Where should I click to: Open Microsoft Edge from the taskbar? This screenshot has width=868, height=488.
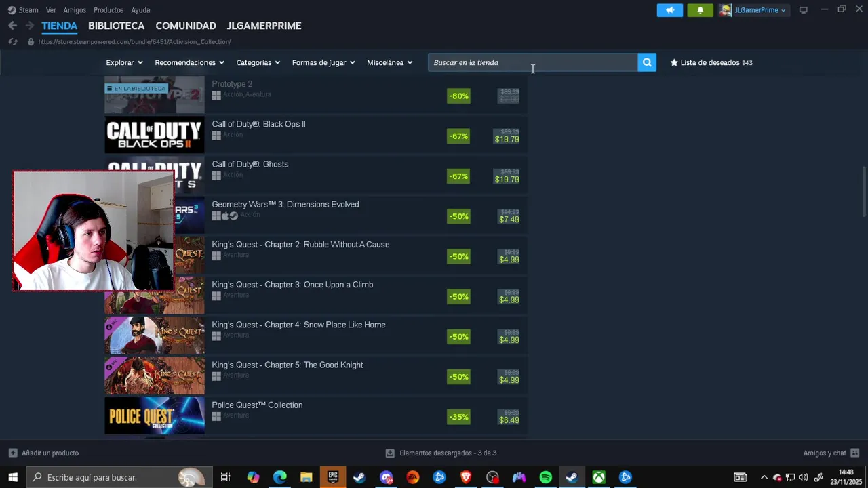[x=279, y=477]
